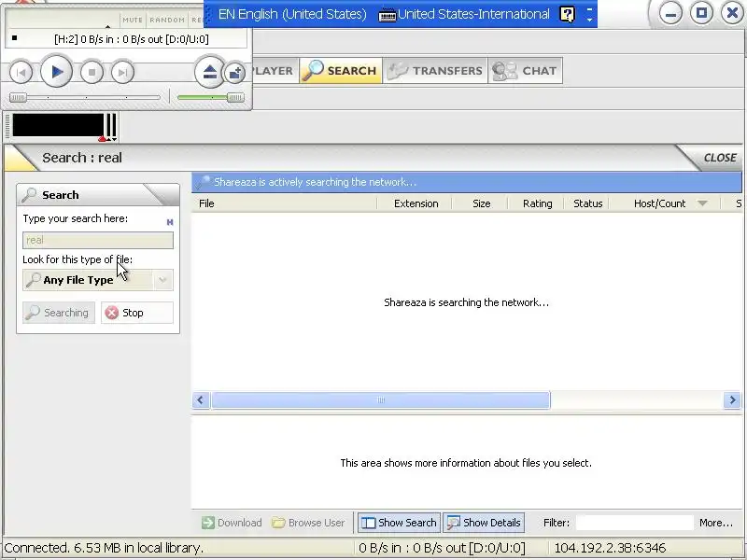Stop the current search
747x560 pixels.
(137, 313)
